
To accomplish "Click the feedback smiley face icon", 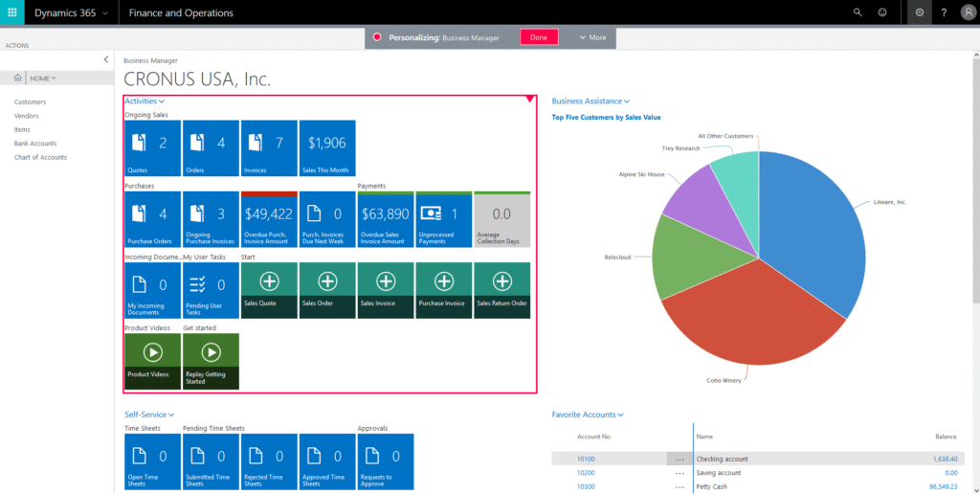I will click(x=881, y=12).
